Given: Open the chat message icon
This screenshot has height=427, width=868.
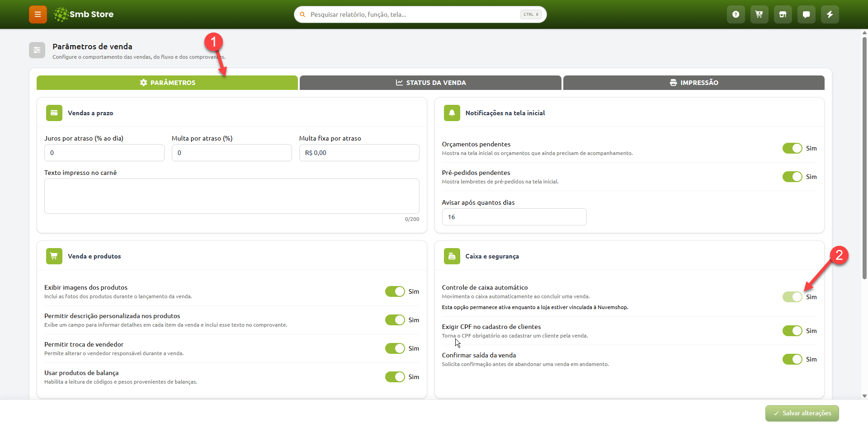Looking at the screenshot, I should click(807, 14).
